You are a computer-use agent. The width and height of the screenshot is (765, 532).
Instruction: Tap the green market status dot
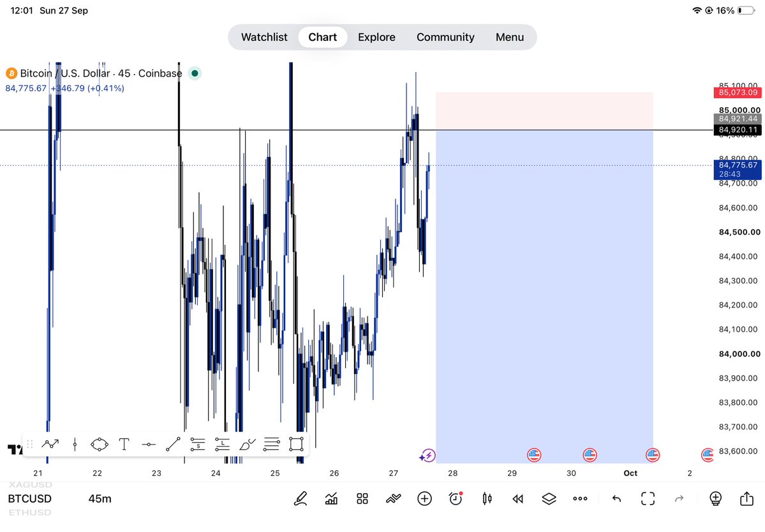(195, 73)
